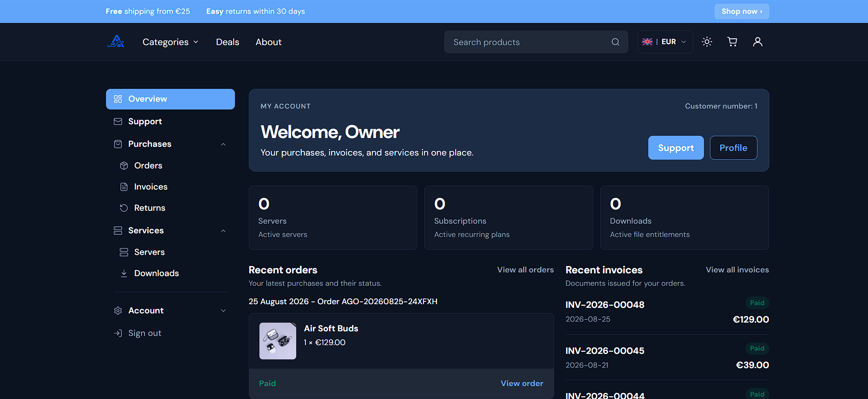Viewport: 868px width, 399px height.
Task: Click the Services section icon
Action: click(x=118, y=231)
